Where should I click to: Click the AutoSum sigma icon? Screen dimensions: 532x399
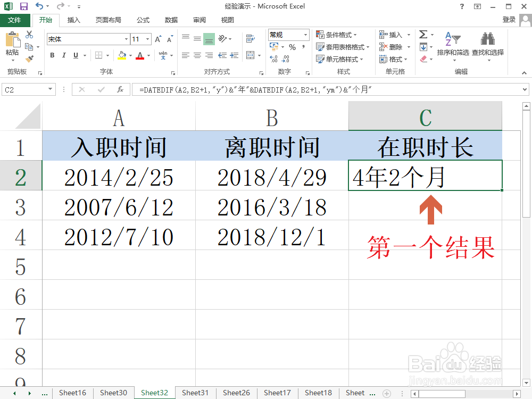coord(423,34)
